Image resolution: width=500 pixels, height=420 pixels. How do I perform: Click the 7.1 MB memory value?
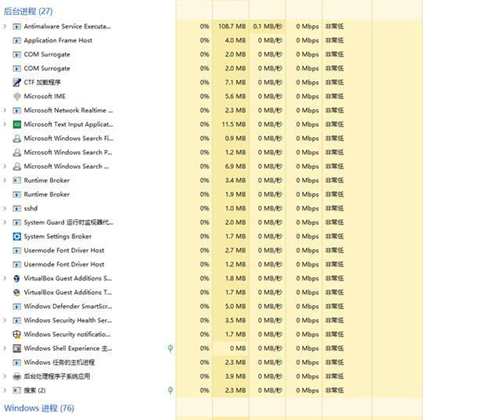point(235,82)
